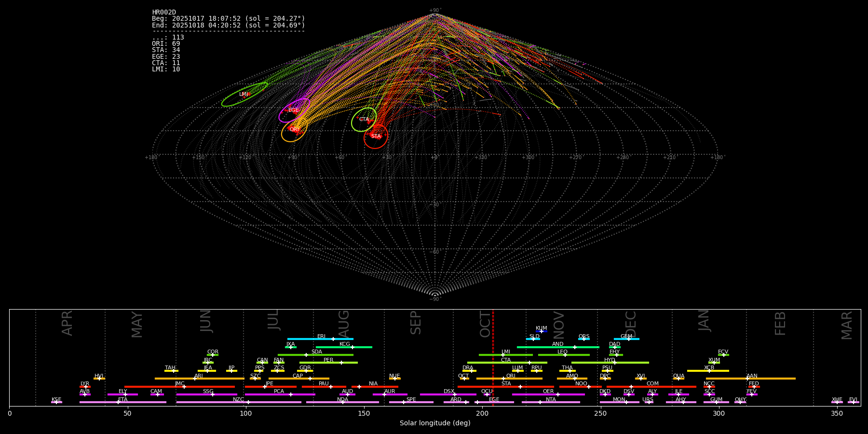868x434 pixels.
Task: Click the red dashed current-date line in timeline
Action: [x=493, y=357]
